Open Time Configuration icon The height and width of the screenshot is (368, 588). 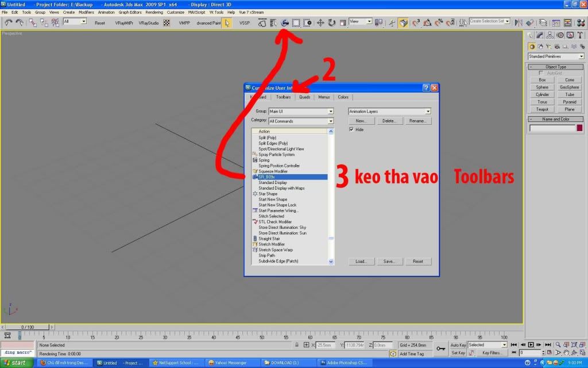tap(550, 352)
